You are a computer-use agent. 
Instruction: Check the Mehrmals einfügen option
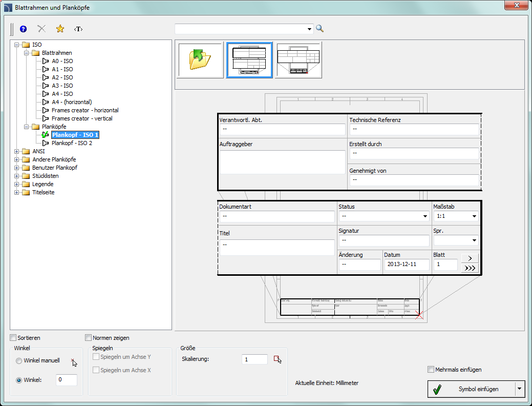point(431,370)
